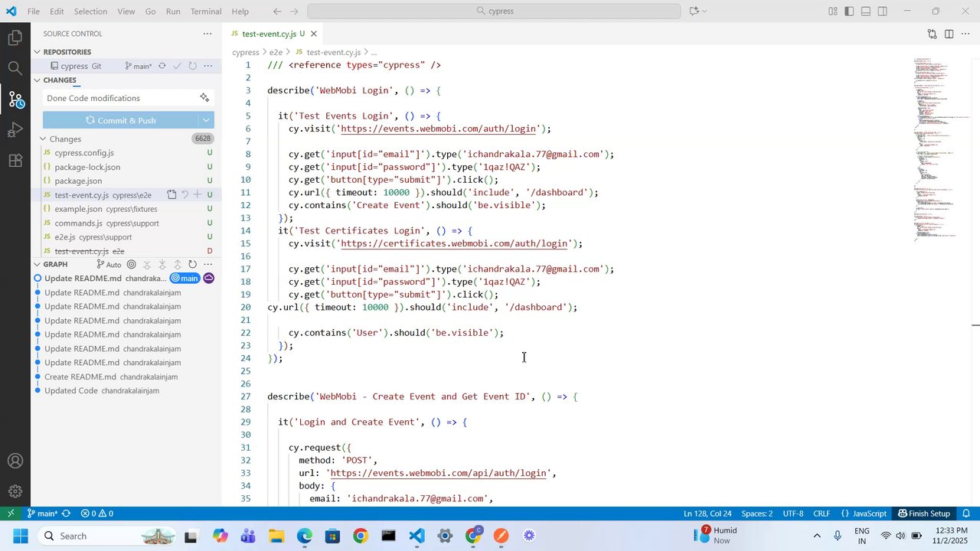Open breadcrumb overflow after test-event.cy.js
980x551 pixels.
374,52
